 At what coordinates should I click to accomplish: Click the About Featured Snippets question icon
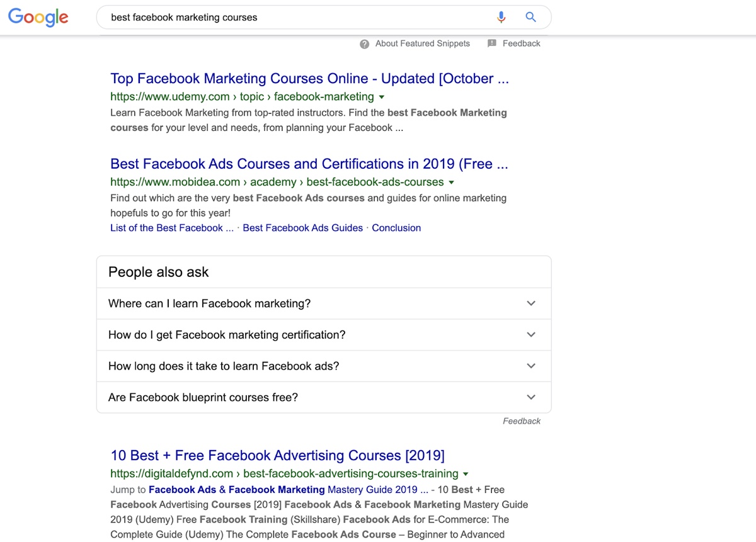pyautogui.click(x=364, y=44)
